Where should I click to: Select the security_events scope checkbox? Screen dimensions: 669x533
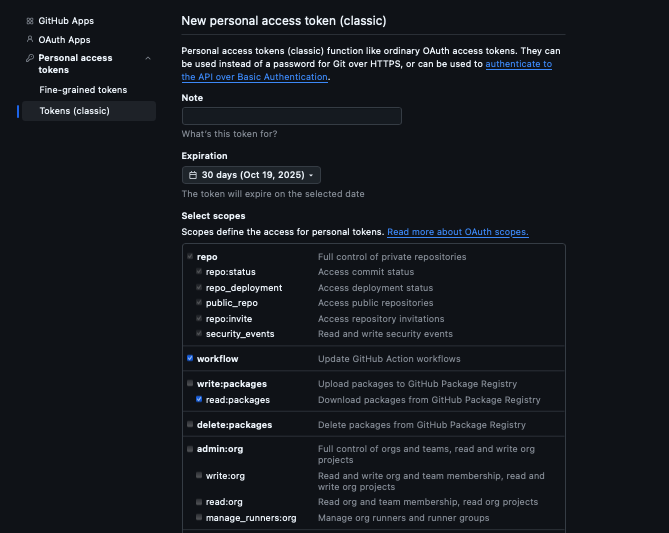pyautogui.click(x=198, y=334)
